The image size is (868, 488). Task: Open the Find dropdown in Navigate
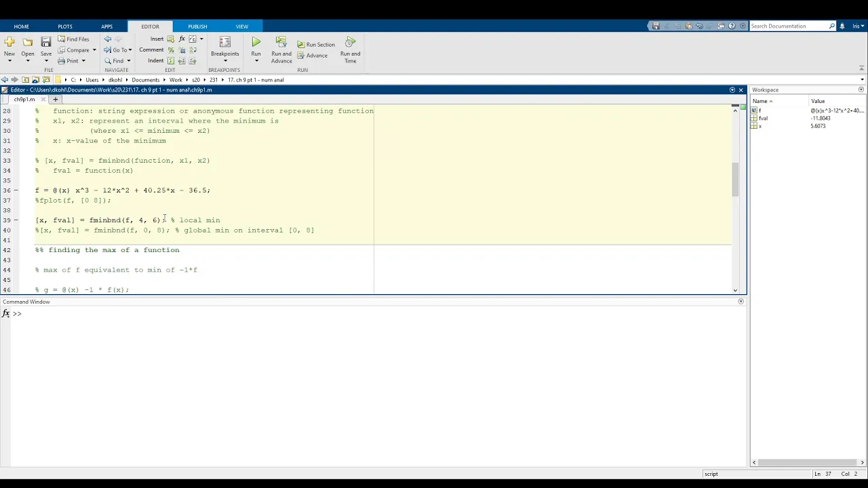pos(117,61)
